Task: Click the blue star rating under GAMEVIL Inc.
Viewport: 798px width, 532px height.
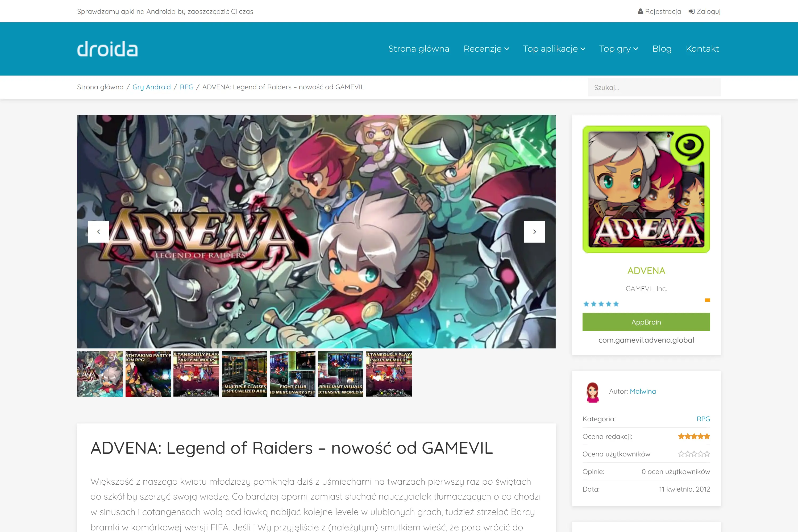Action: pos(601,304)
